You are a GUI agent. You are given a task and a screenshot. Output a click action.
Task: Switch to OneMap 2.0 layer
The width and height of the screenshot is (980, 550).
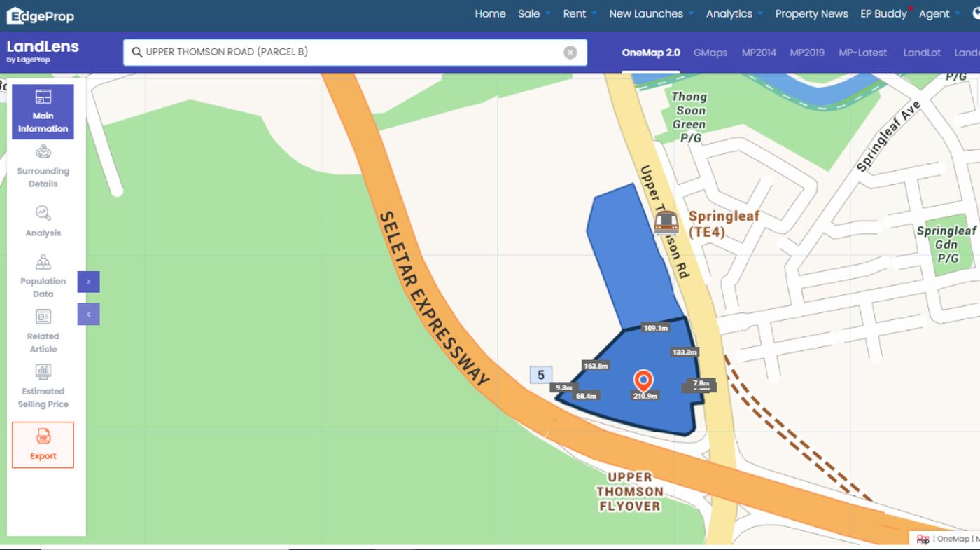(650, 53)
